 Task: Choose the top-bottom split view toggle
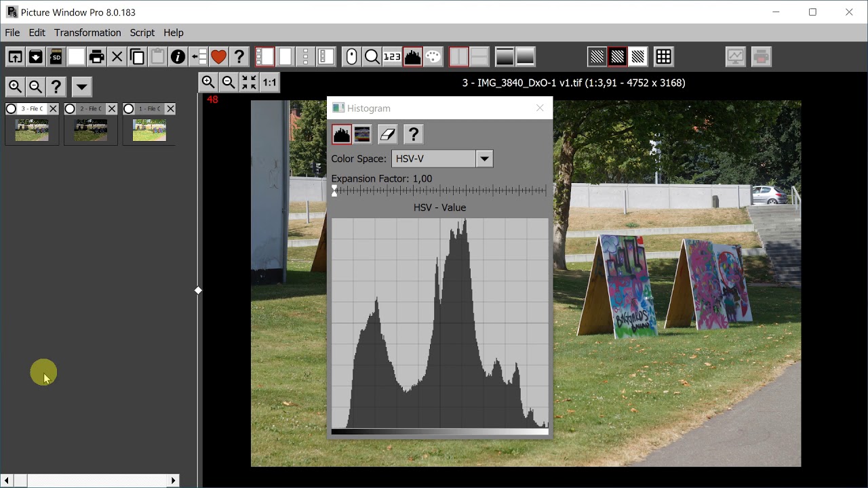tap(479, 57)
